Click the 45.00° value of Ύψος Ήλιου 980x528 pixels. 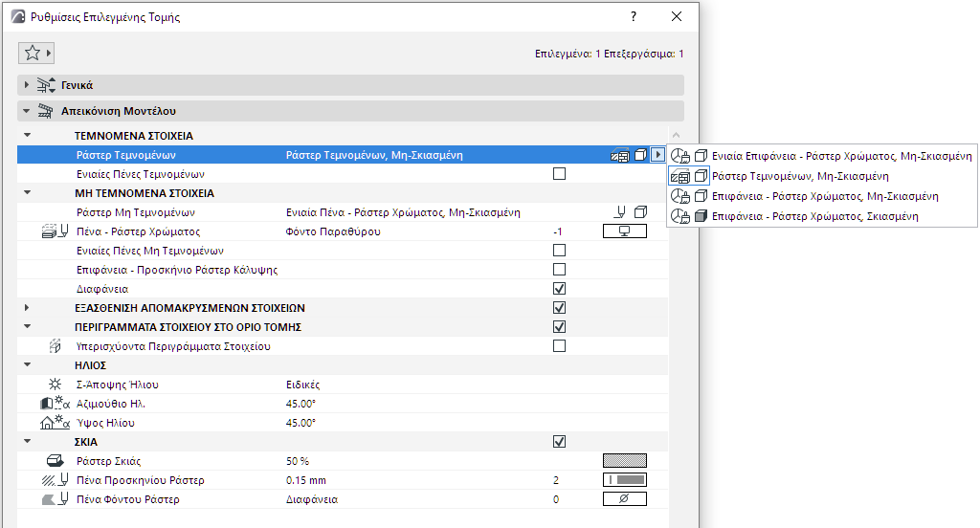(301, 423)
